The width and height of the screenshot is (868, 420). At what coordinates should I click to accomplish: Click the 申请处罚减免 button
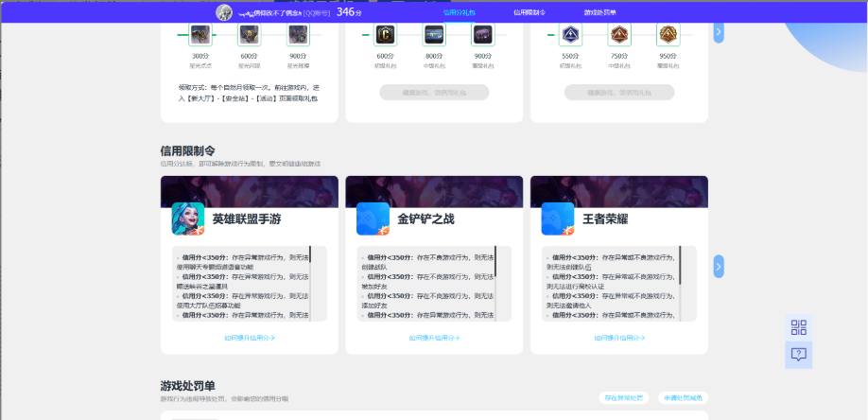tap(683, 398)
